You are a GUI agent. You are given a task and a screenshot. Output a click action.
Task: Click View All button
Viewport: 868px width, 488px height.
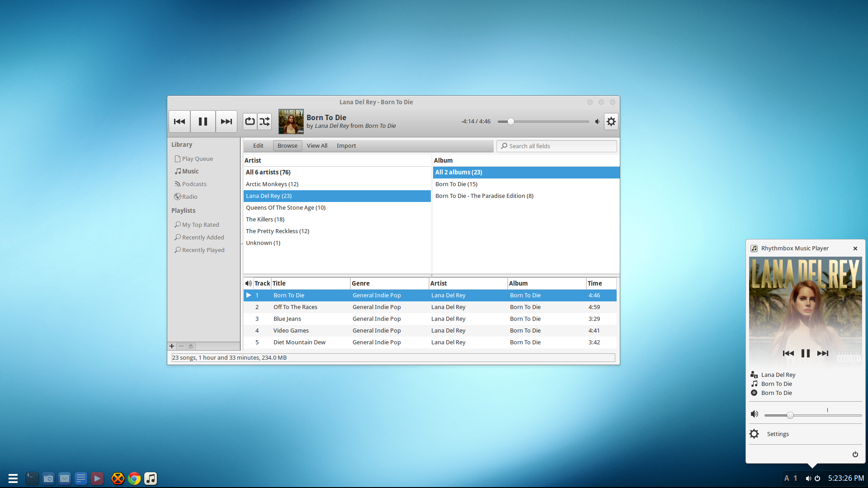pos(317,145)
